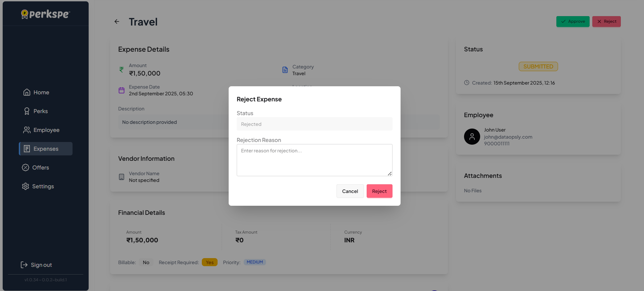This screenshot has width=644, height=291.
Task: Grab the text area resize handle
Action: click(389, 174)
